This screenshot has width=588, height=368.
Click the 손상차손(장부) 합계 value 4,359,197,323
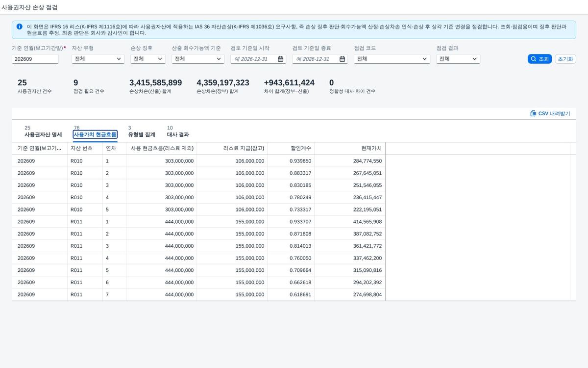pyautogui.click(x=223, y=83)
